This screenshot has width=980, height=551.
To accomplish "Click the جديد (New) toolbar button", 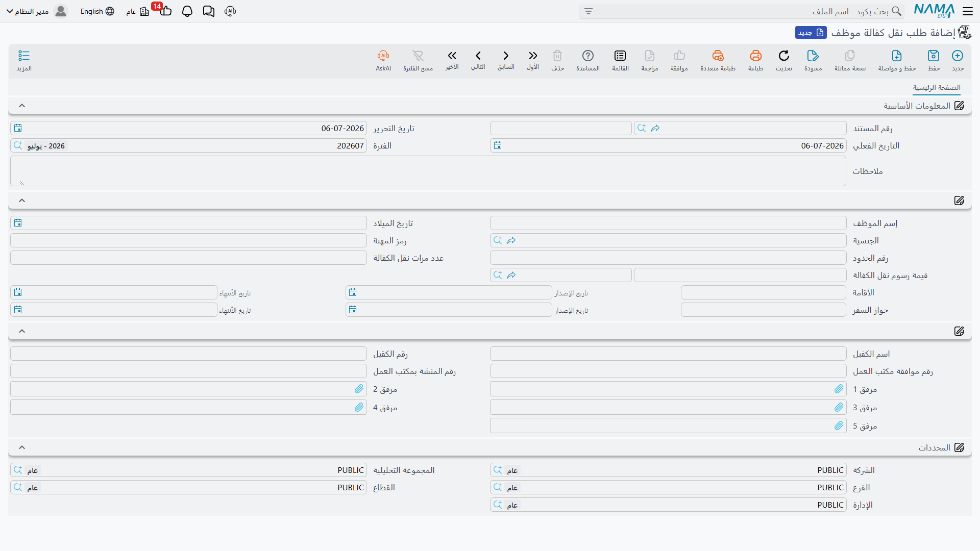I will pos(958,60).
